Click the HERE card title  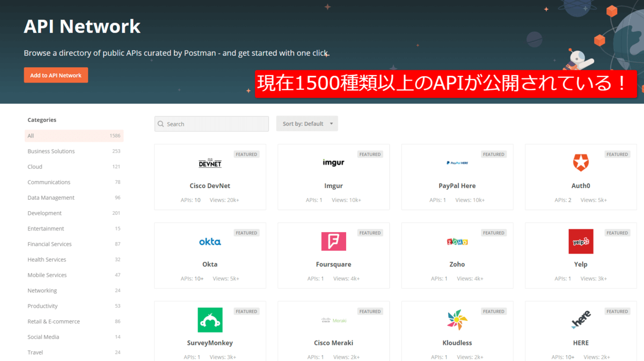coord(581,343)
